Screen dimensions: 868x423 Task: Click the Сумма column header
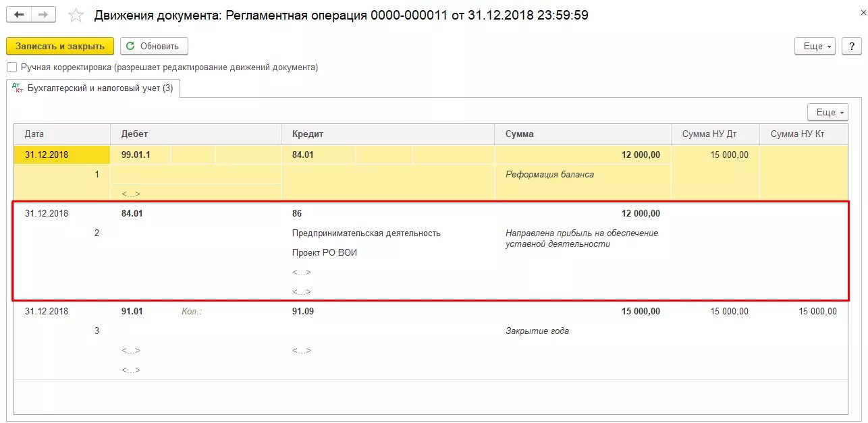[582, 134]
